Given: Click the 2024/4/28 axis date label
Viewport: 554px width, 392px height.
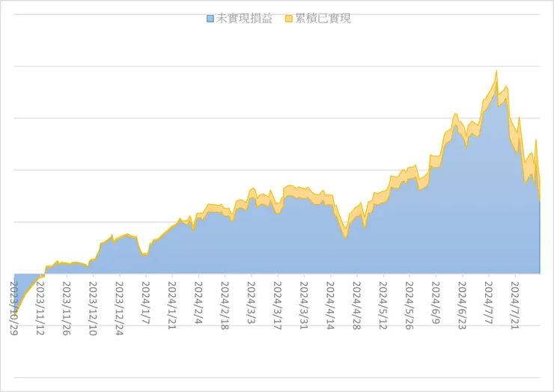Looking at the screenshot, I should 357,305.
